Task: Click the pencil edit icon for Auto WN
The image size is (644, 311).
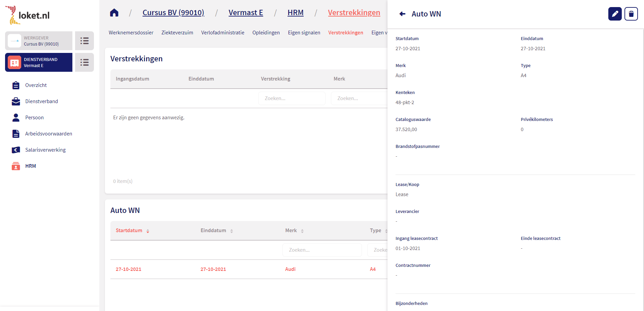Action: click(x=615, y=14)
